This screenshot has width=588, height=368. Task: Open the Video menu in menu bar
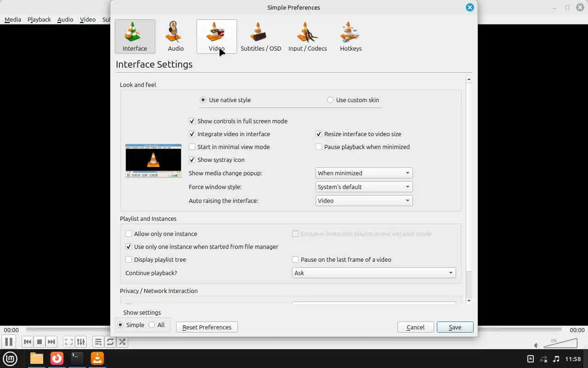(x=87, y=19)
